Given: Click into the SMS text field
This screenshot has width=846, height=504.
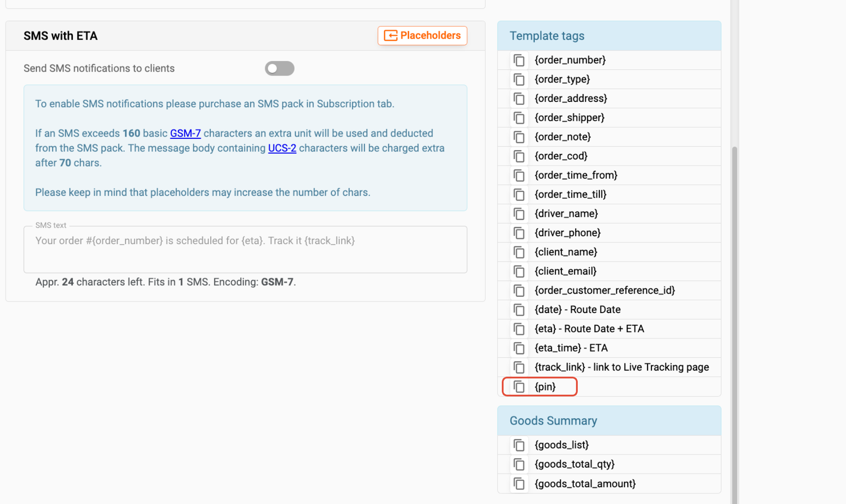Looking at the screenshot, I should click(x=245, y=249).
